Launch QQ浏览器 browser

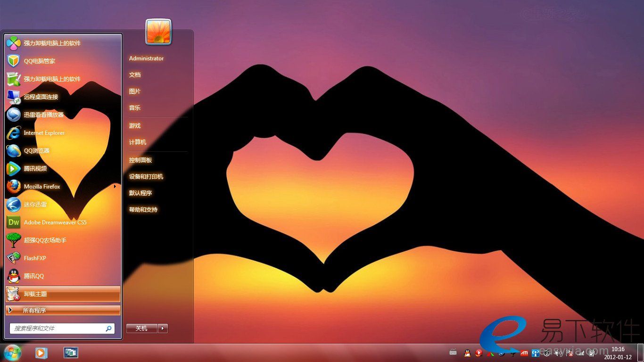(63, 151)
